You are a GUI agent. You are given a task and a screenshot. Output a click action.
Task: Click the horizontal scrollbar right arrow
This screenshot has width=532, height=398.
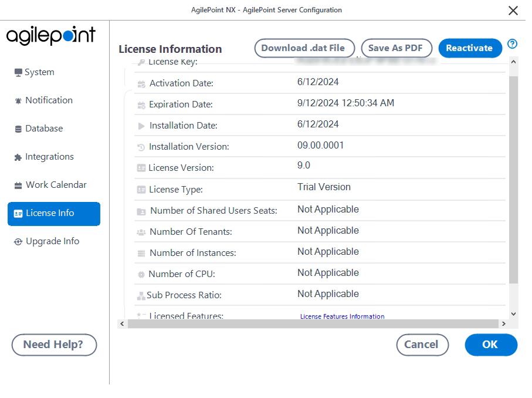point(503,324)
